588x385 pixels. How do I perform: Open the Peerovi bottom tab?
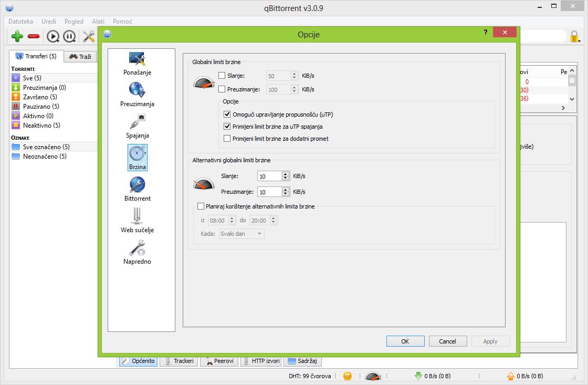[219, 361]
